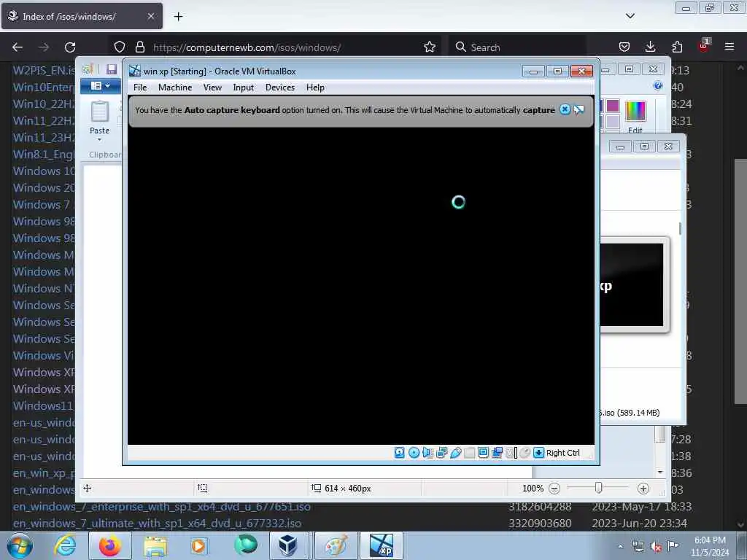The height and width of the screenshot is (560, 747).
Task: Open the View menu in VirtualBox
Action: [212, 87]
